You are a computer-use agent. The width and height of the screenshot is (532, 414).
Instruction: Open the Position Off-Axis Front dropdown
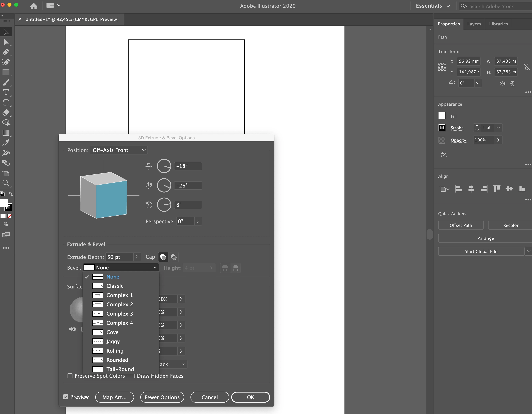(119, 150)
